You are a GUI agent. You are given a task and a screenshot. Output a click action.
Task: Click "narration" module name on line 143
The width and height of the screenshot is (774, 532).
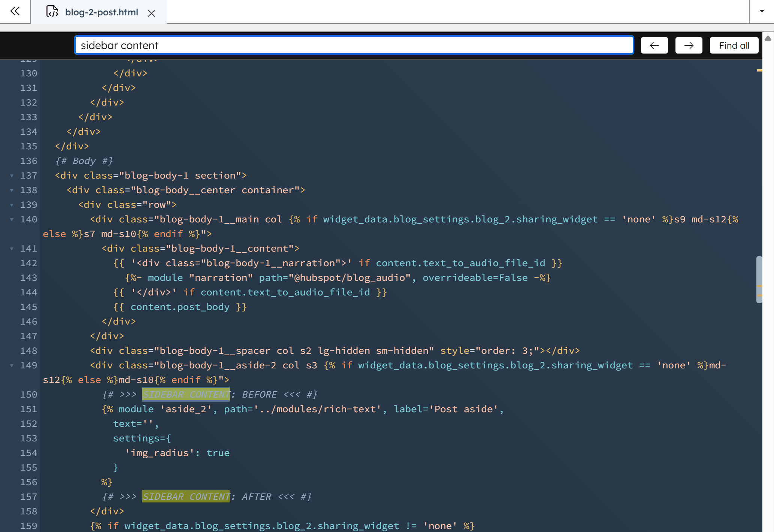[x=221, y=278]
